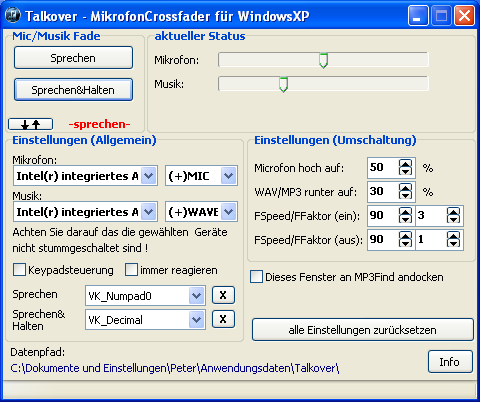Decrease WAV/MP3 runter auf value
The height and width of the screenshot is (402, 480).
pyautogui.click(x=405, y=195)
